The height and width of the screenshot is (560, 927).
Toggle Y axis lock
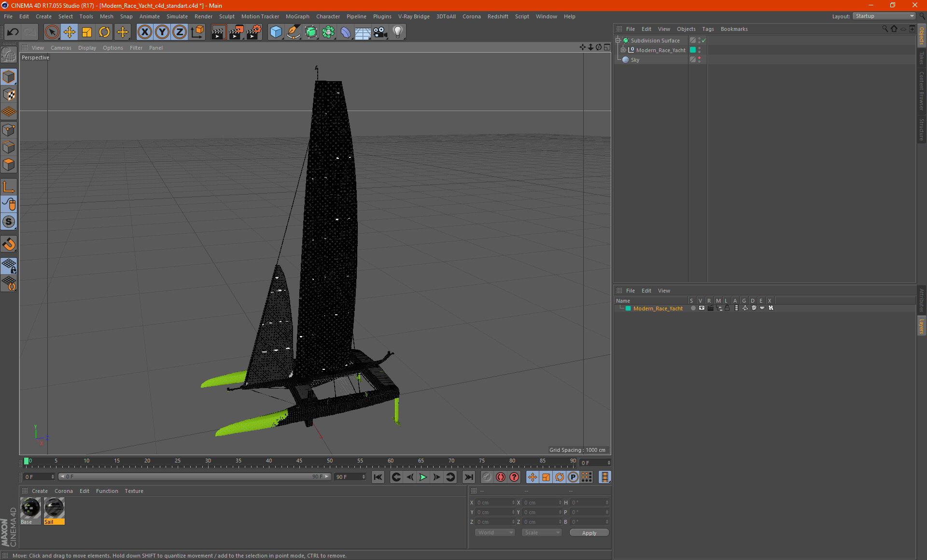click(x=162, y=32)
